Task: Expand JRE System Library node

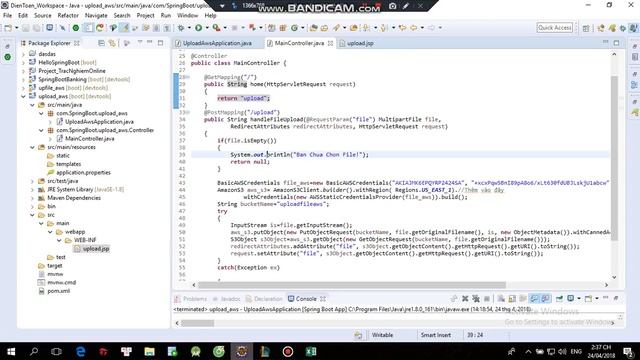Action: pos(32,189)
